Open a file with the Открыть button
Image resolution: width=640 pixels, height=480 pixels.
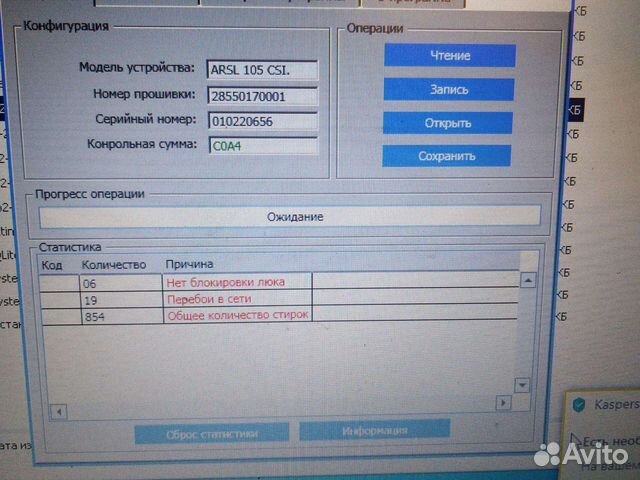point(448,123)
